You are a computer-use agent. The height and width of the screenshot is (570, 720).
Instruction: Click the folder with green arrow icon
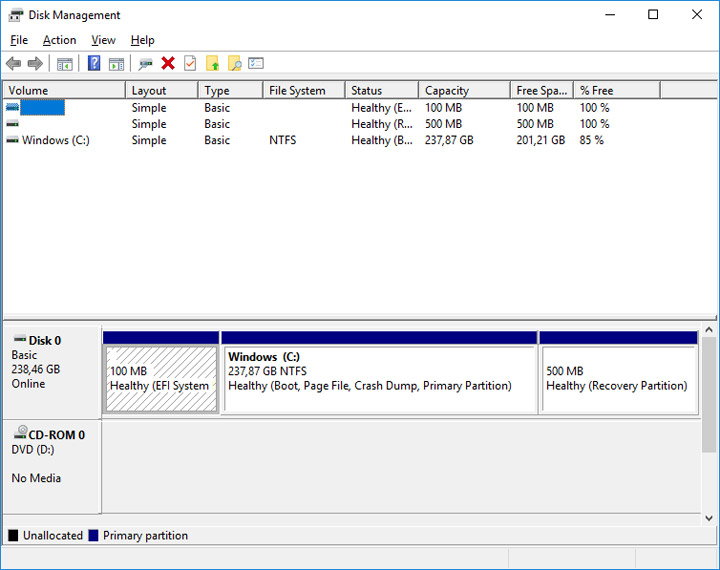tap(213, 64)
